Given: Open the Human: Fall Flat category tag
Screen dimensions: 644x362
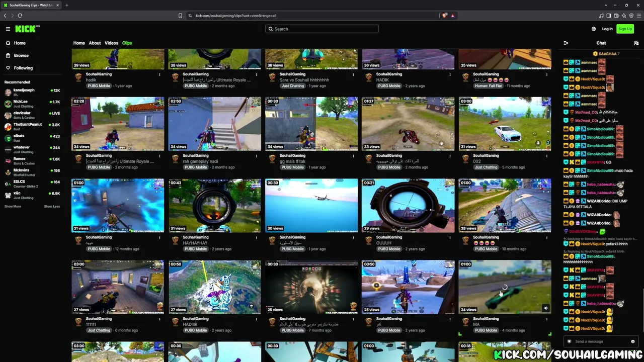Looking at the screenshot, I should pos(489,86).
